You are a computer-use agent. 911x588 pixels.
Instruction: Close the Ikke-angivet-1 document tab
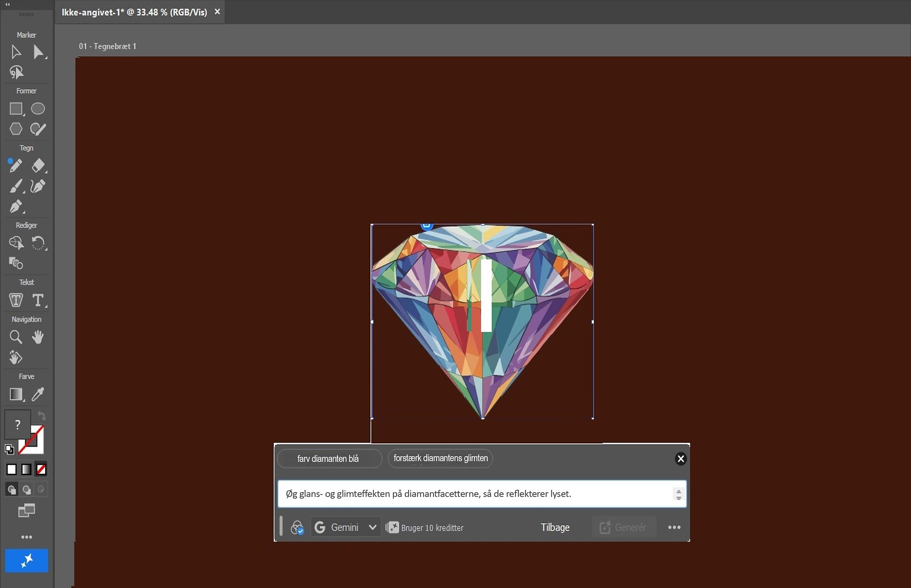(217, 12)
